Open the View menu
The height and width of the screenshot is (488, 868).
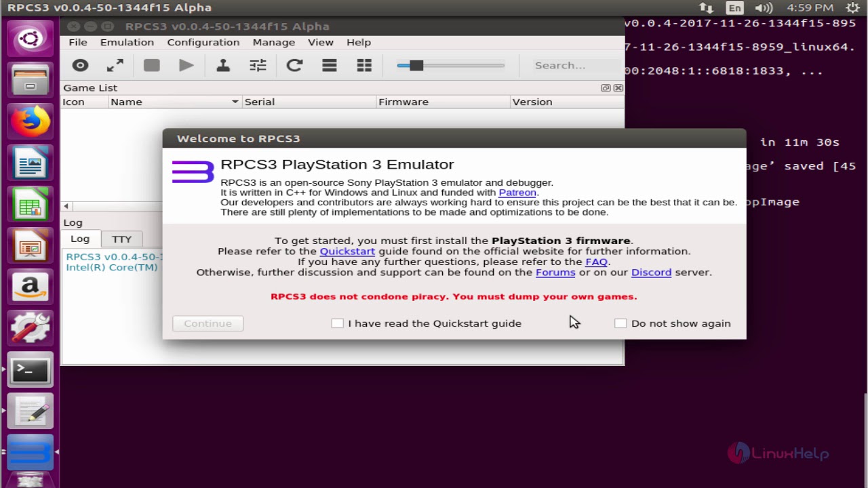pos(321,42)
